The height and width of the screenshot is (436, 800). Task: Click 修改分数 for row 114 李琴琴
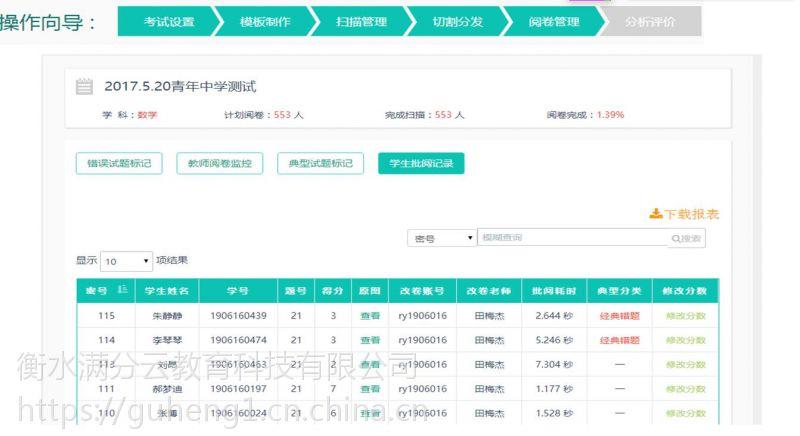(686, 340)
